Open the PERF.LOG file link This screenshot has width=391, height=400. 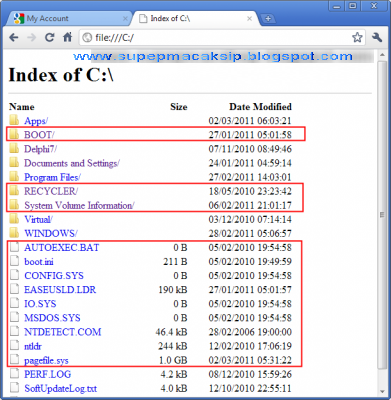[x=47, y=374]
